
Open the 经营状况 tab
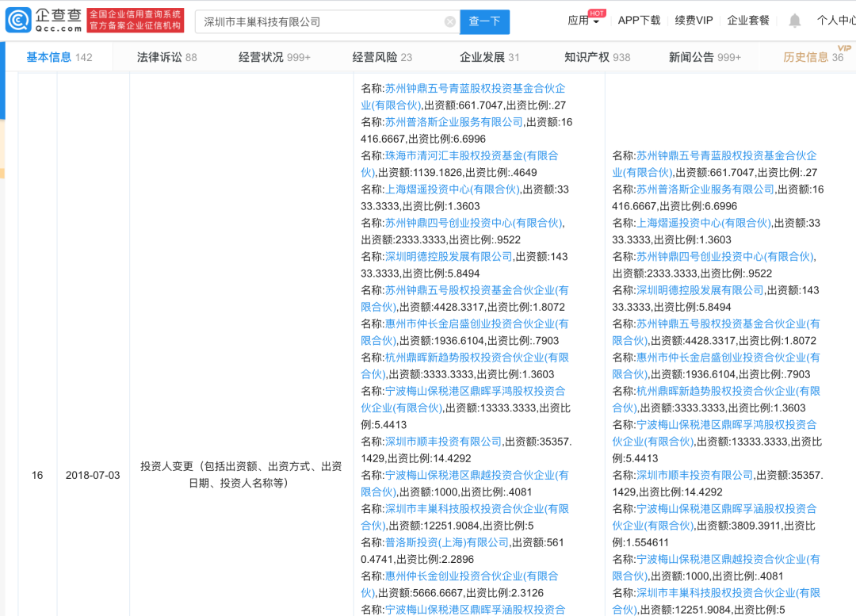(274, 57)
